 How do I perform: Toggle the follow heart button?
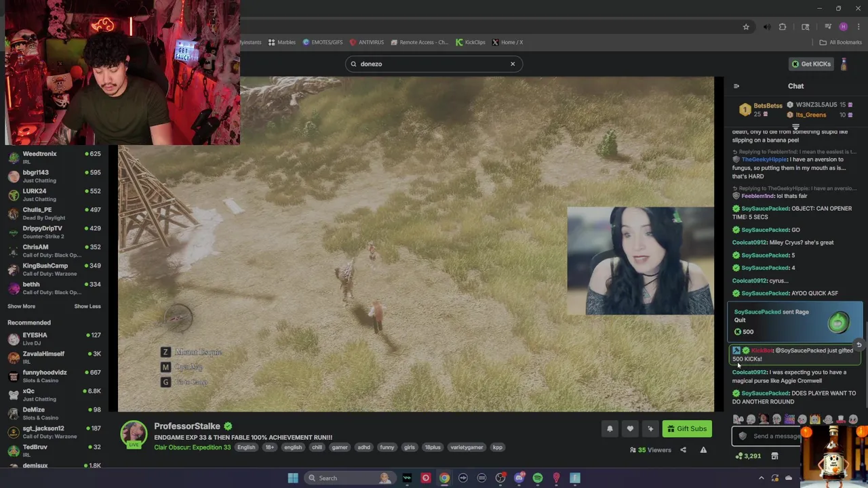[630, 428]
